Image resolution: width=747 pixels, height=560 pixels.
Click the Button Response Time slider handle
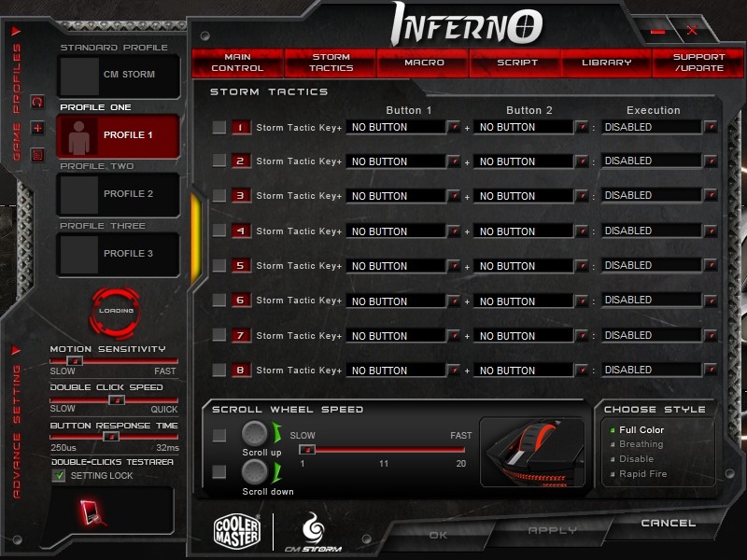coord(111,436)
